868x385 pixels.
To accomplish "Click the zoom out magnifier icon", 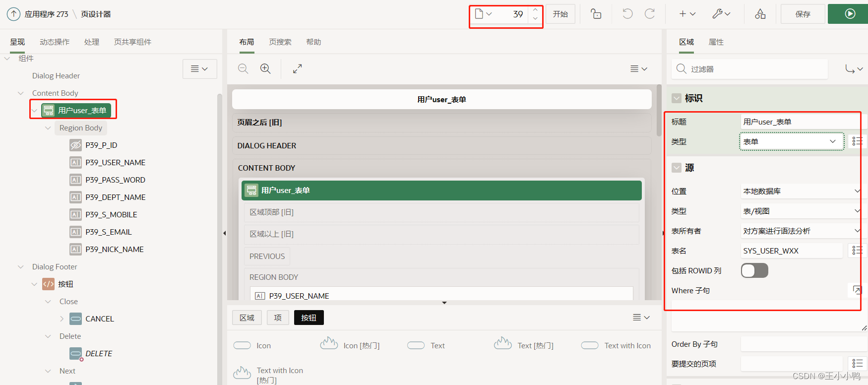I will 243,69.
